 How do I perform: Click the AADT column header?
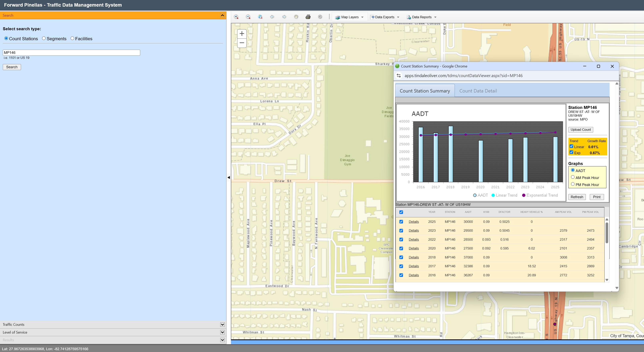468,212
